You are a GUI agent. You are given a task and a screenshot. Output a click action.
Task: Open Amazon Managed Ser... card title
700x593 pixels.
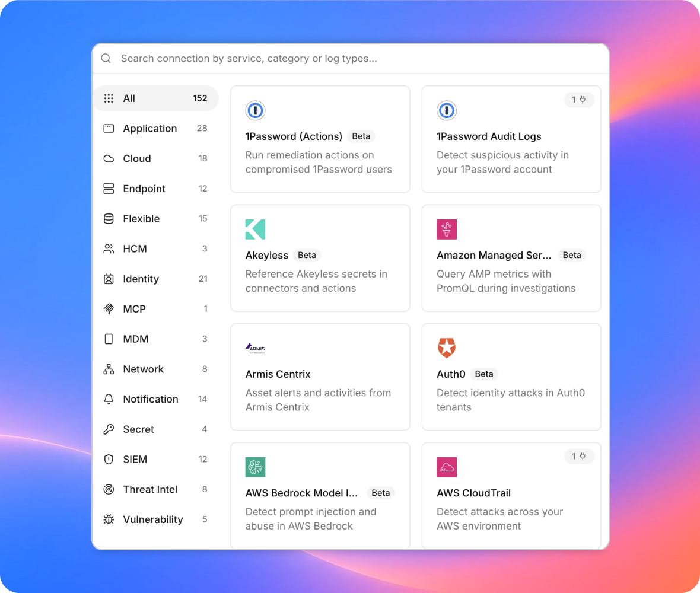click(494, 255)
